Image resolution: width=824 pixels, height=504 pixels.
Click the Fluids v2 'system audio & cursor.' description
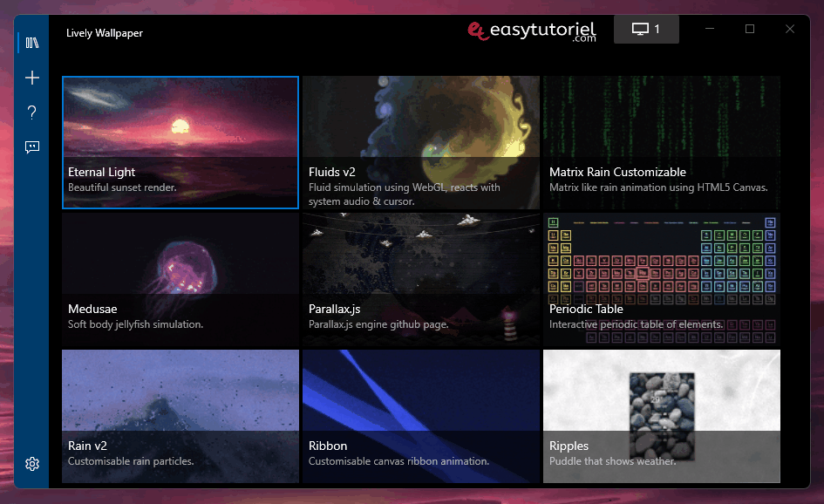tap(362, 201)
